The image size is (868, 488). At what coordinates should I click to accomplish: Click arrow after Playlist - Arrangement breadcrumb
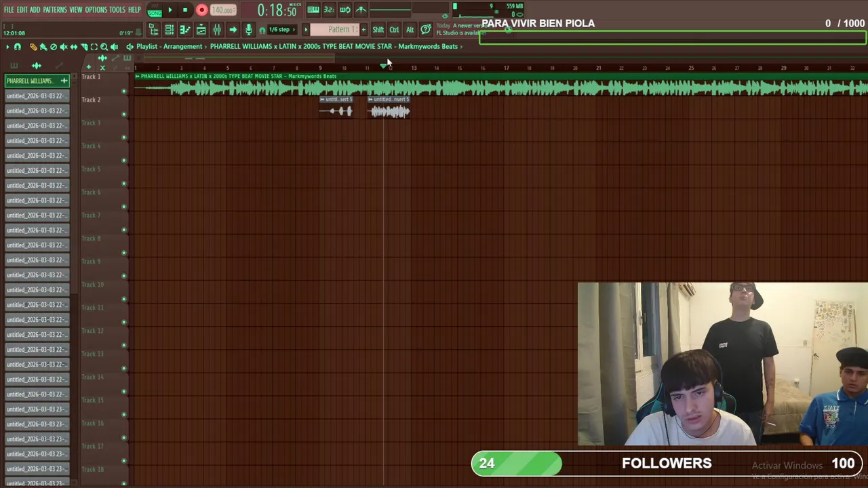click(206, 47)
